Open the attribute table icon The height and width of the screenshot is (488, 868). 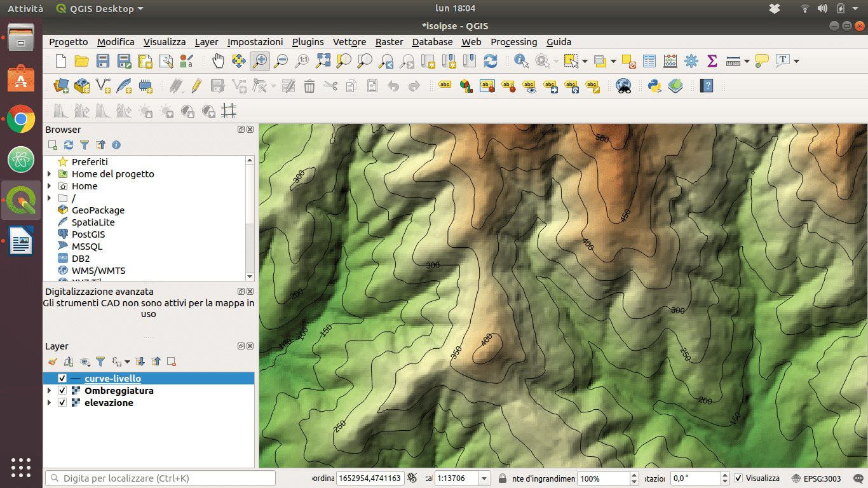coord(649,61)
